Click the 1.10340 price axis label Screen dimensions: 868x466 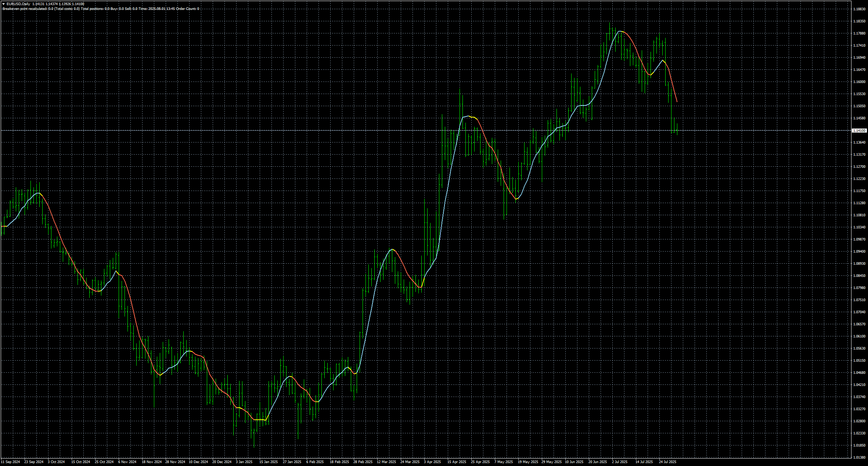[x=859, y=227]
